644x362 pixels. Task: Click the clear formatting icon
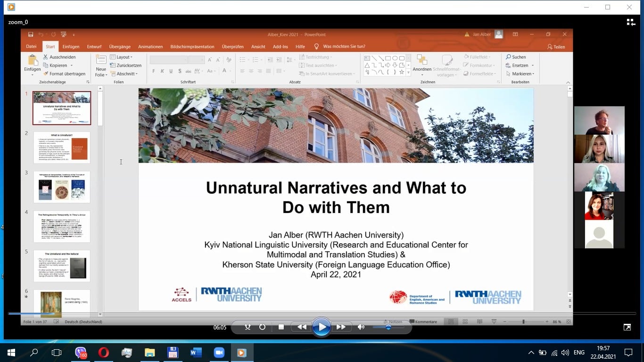click(x=229, y=60)
